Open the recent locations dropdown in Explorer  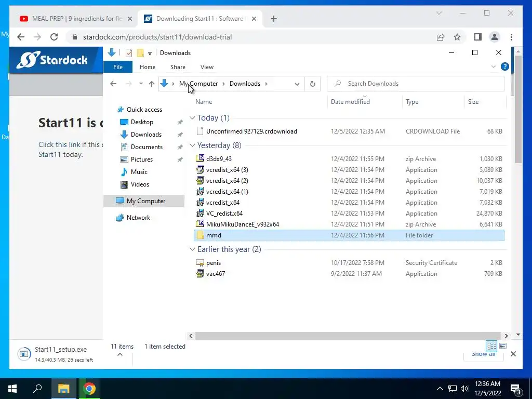(x=141, y=84)
